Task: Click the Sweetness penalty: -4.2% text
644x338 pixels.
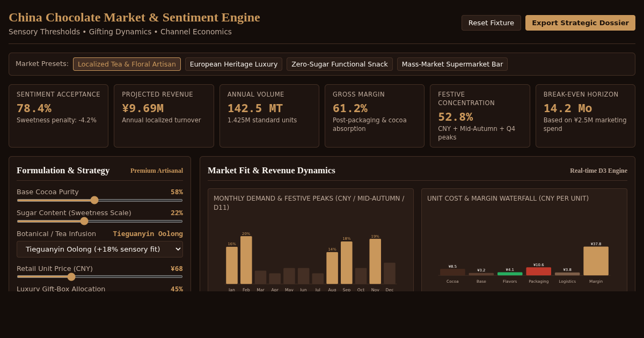Action: pos(56,120)
